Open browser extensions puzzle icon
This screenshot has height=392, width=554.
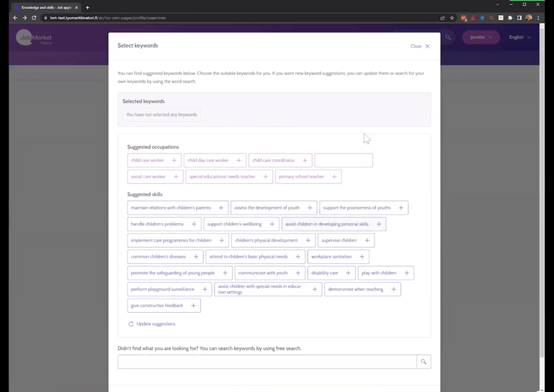click(x=510, y=17)
